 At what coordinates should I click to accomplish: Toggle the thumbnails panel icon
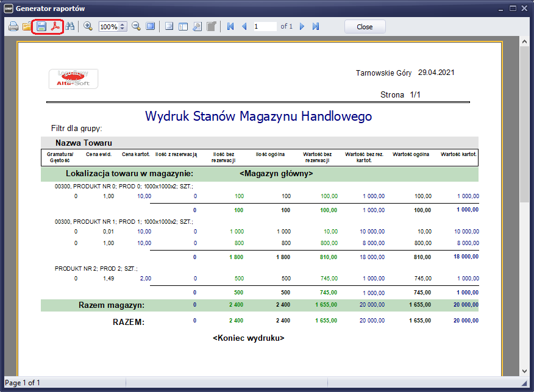183,27
